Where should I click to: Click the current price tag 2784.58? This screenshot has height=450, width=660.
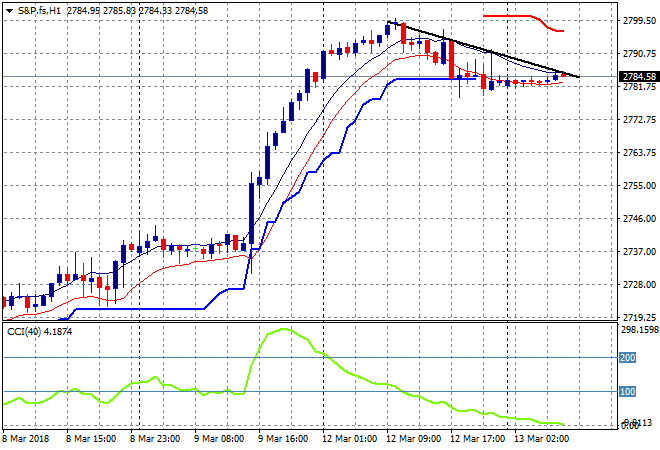tap(637, 76)
